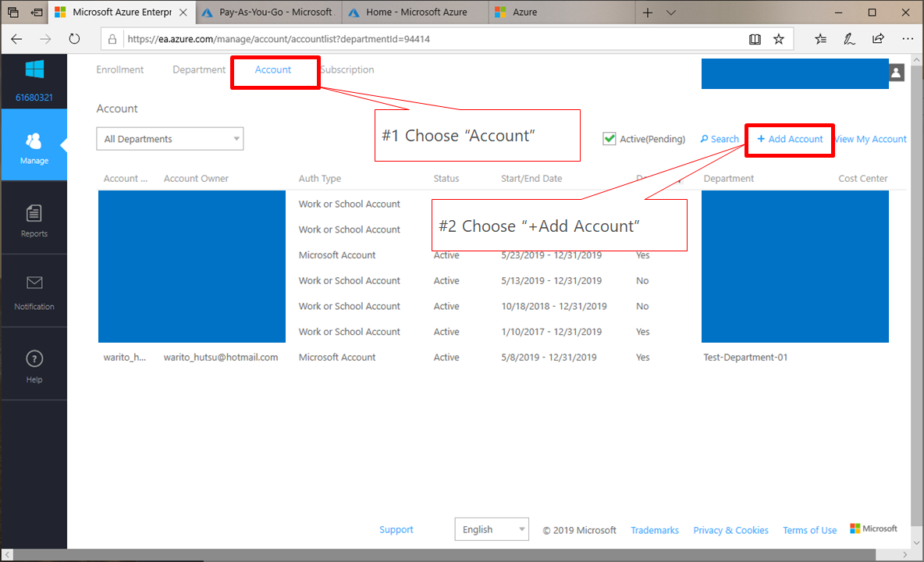
Task: Click the truncated warito_h... account cell
Action: pyautogui.click(x=124, y=357)
